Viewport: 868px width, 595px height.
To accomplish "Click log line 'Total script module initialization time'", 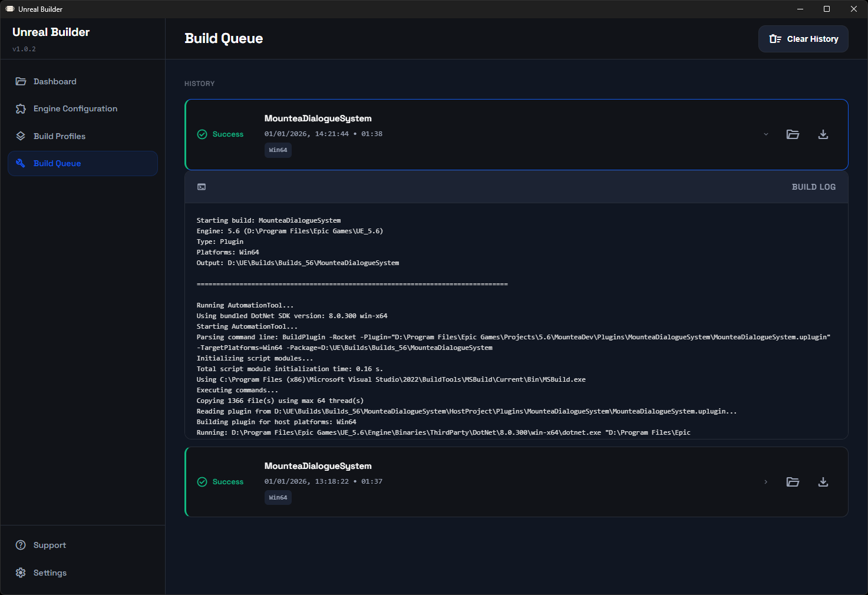I will tap(290, 369).
